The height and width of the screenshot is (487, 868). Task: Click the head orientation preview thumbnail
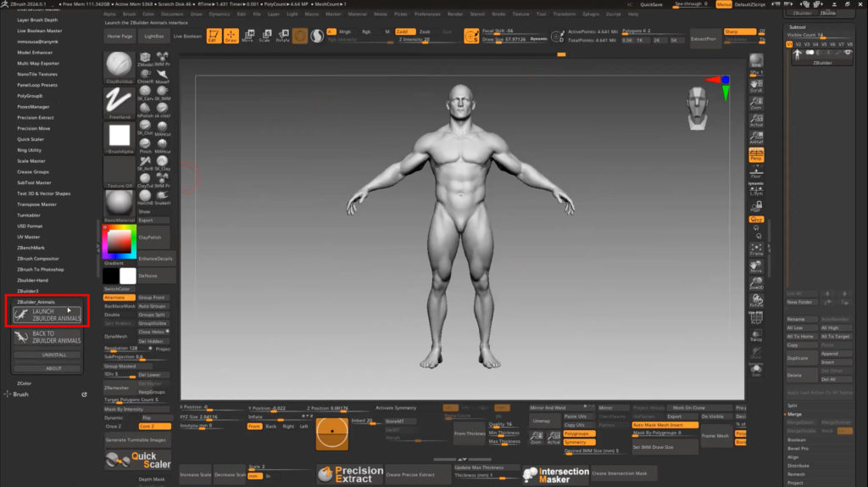tap(696, 106)
